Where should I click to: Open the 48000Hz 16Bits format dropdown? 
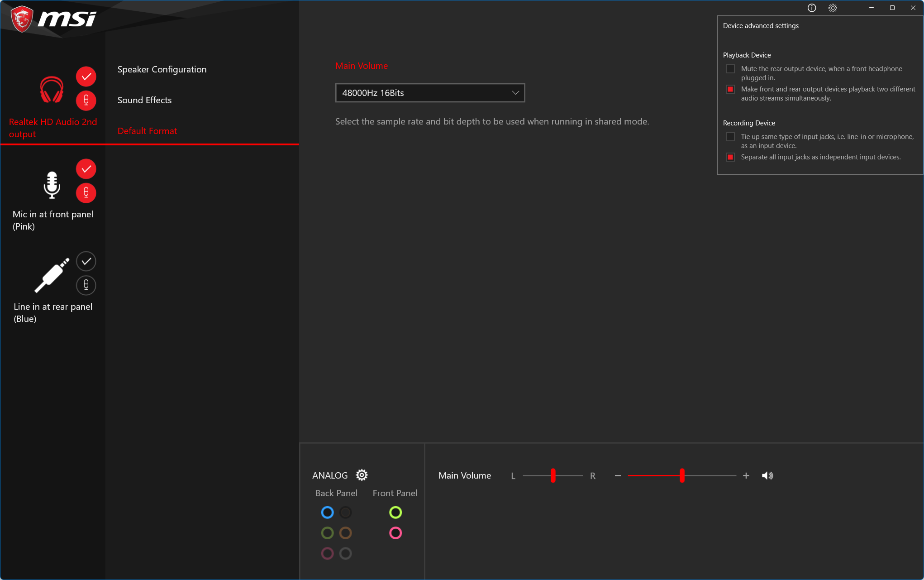[430, 93]
